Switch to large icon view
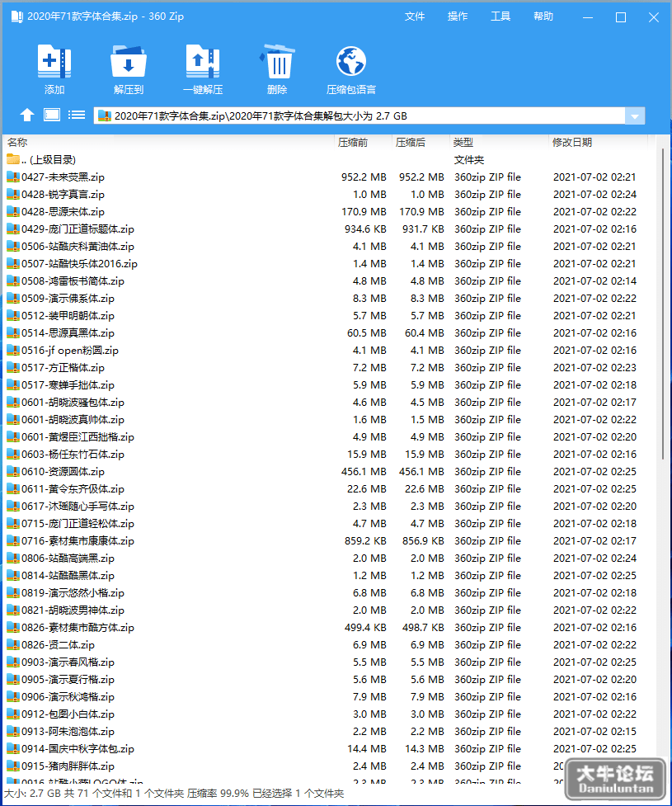The image size is (672, 806). [51, 114]
